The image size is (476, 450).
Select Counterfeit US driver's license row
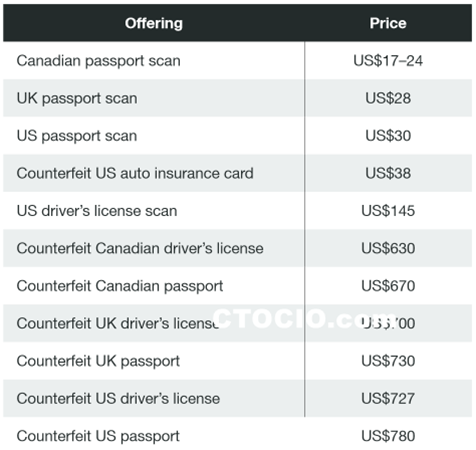pyautogui.click(x=238, y=398)
